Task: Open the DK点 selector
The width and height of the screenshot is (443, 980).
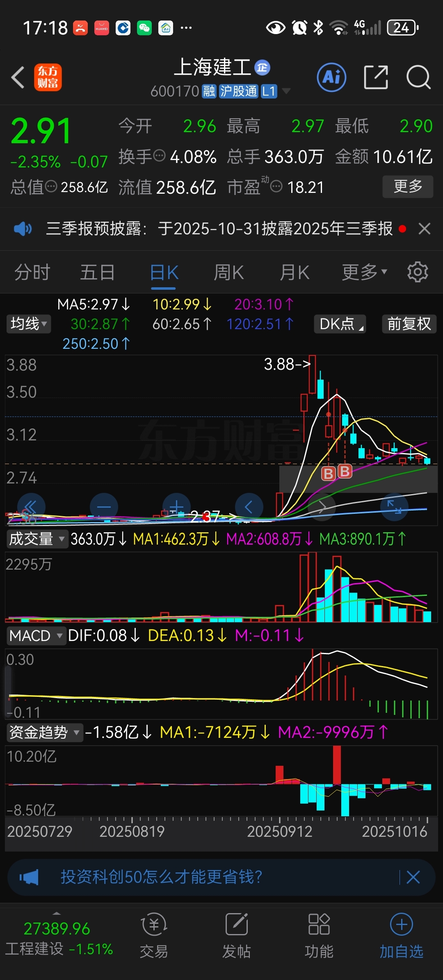Action: [x=340, y=324]
